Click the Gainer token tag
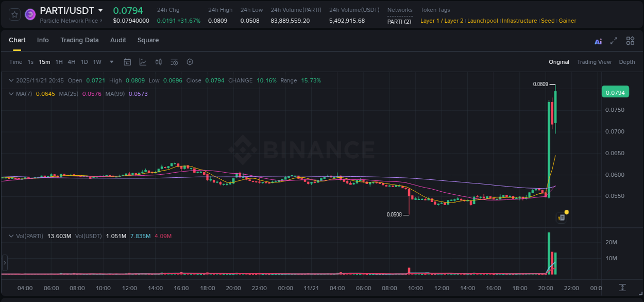644x302 pixels. (x=567, y=21)
